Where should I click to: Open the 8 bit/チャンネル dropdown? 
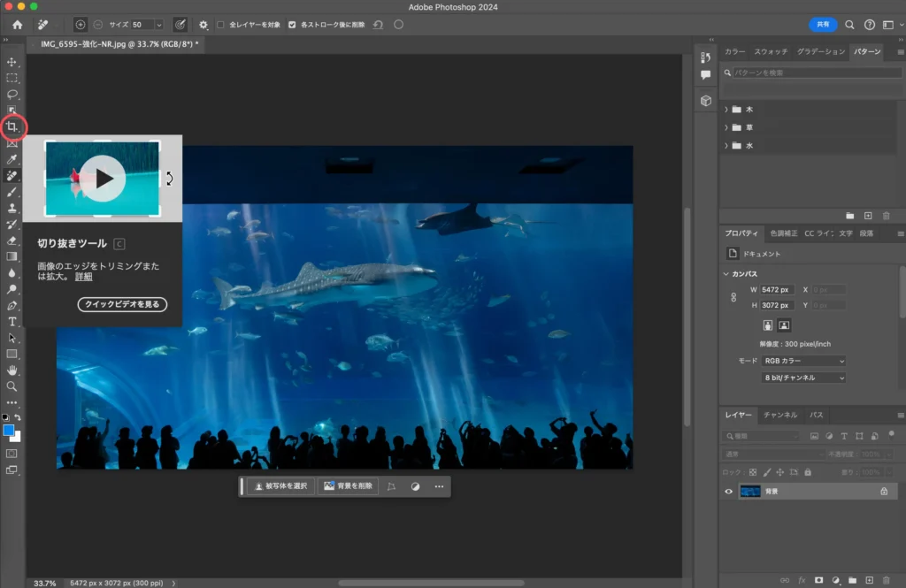pos(804,378)
